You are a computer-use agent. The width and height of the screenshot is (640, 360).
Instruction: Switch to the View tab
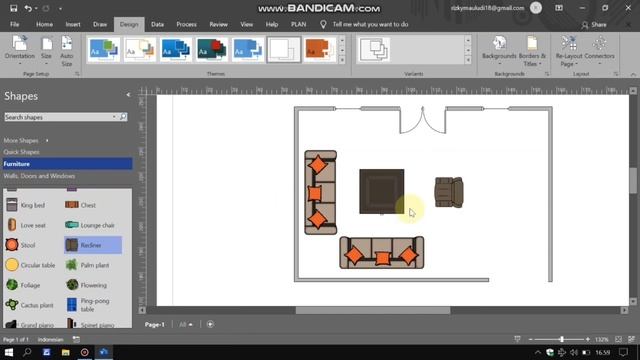(247, 24)
